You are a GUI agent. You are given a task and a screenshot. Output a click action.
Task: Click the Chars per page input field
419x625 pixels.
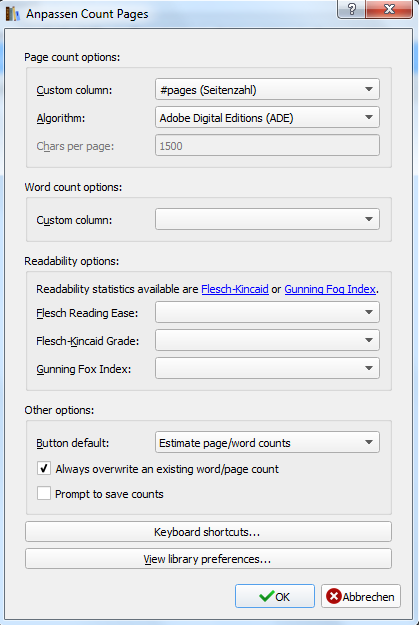(267, 145)
